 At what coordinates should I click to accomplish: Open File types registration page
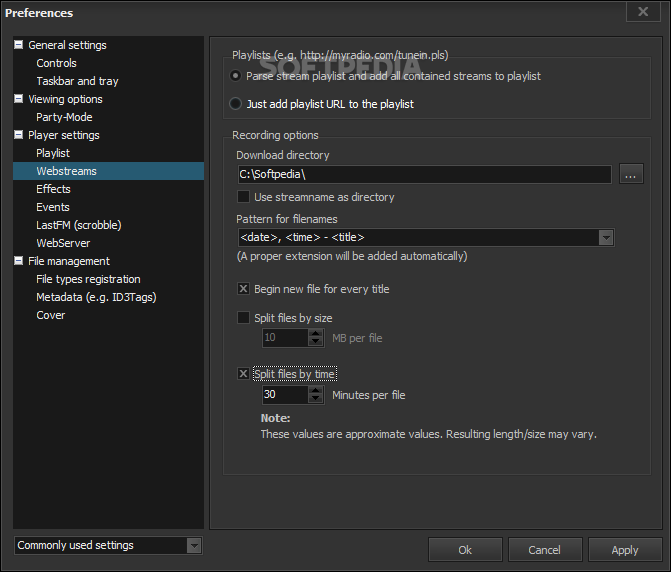(88, 279)
